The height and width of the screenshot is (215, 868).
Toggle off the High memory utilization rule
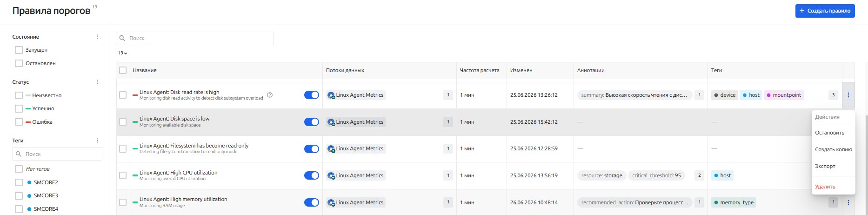[312, 202]
